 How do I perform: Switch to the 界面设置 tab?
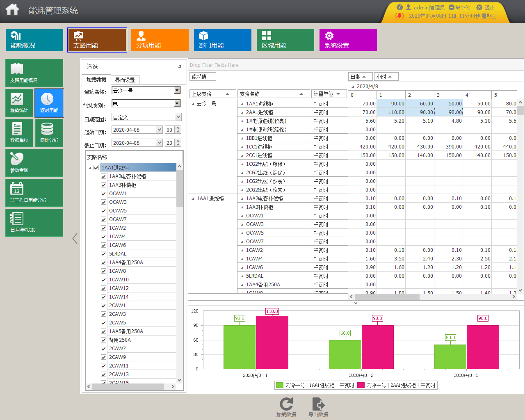coord(125,80)
